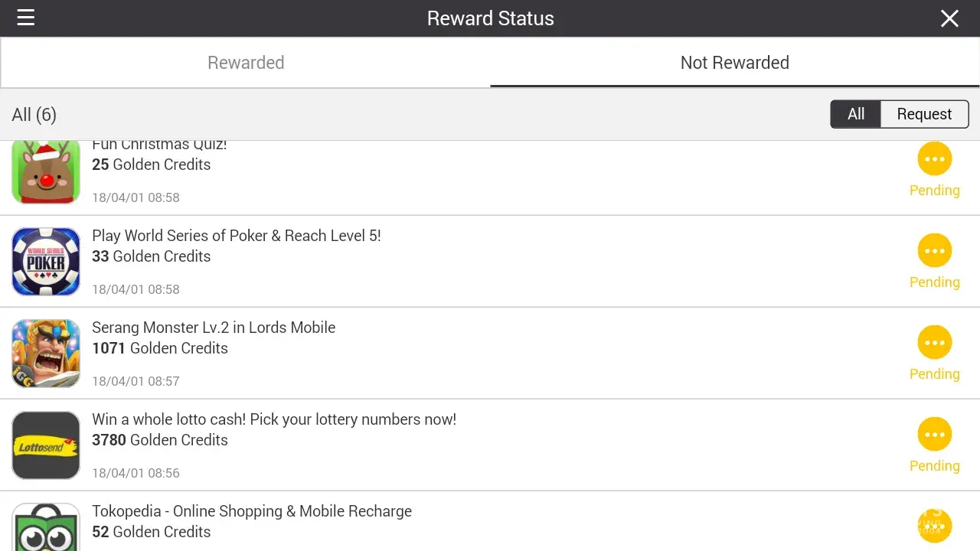Tap the Lottosend app icon

point(46,445)
